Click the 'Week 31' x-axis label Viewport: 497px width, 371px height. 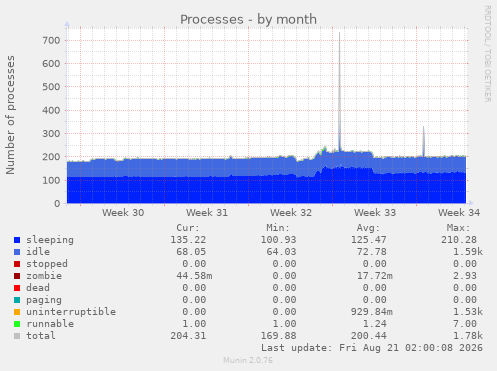coord(207,213)
